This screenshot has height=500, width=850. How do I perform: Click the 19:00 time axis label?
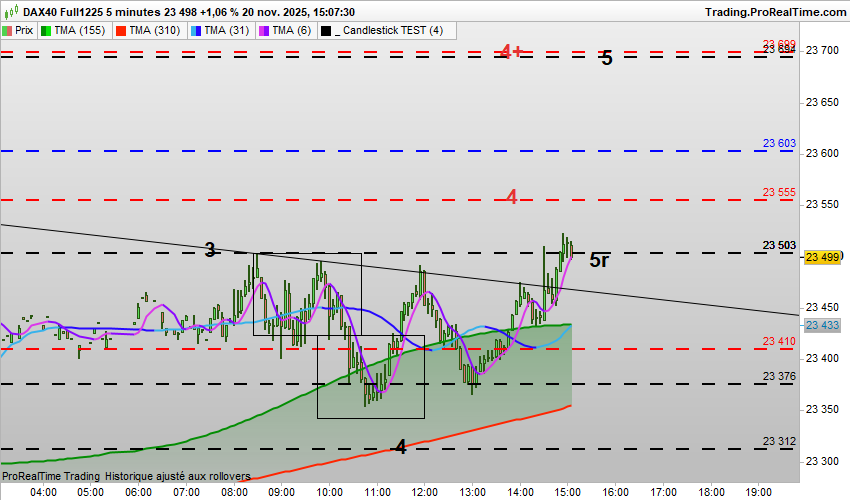click(758, 492)
